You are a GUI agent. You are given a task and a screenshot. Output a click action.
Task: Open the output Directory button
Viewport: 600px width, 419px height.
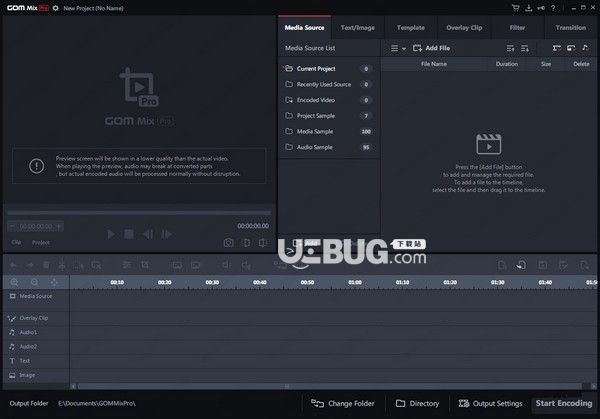click(417, 403)
